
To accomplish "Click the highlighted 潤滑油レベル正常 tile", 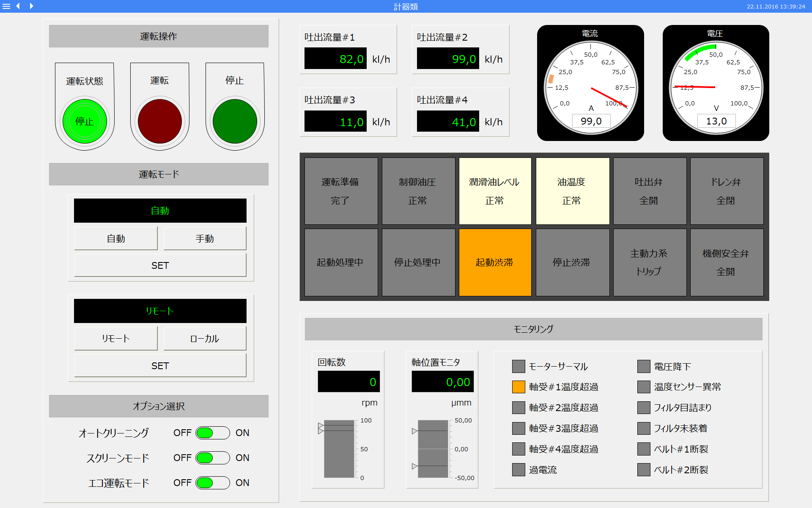I will (x=495, y=191).
